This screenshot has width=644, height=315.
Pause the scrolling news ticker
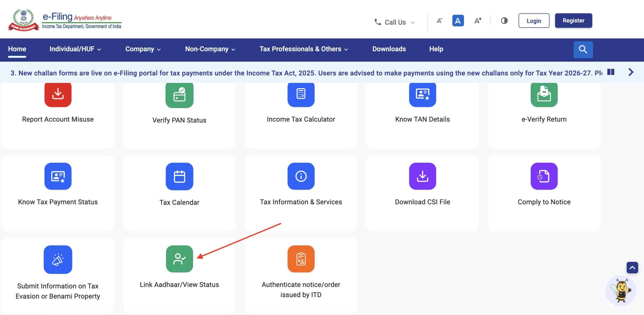[611, 72]
